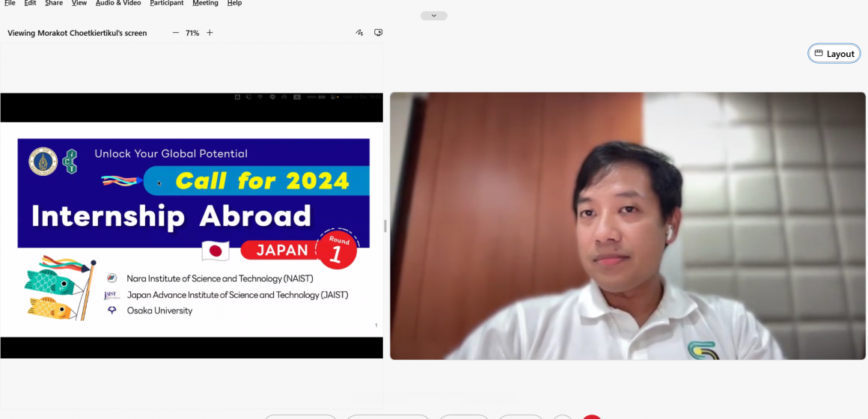This screenshot has width=868, height=419.
Task: Open the Help menu
Action: [234, 3]
